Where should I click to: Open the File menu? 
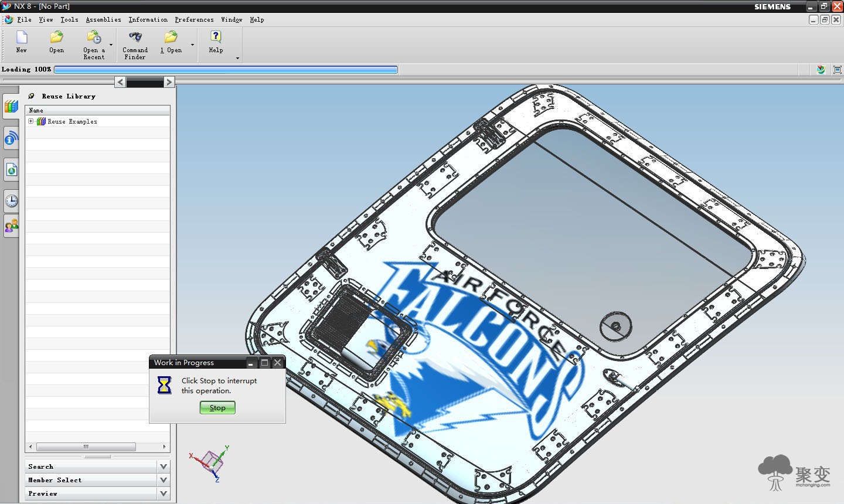click(x=25, y=19)
